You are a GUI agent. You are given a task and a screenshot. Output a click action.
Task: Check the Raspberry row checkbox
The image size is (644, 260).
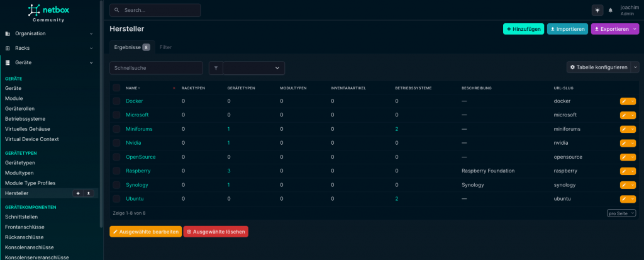tap(116, 171)
